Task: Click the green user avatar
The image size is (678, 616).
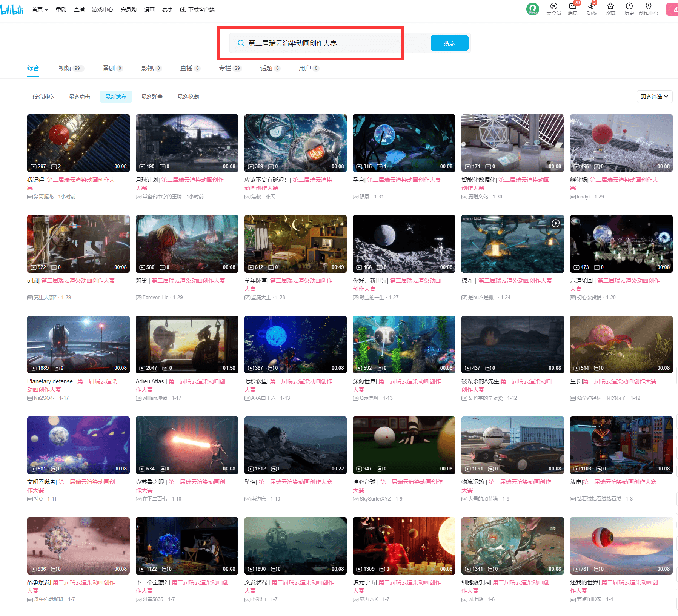Action: (x=532, y=9)
